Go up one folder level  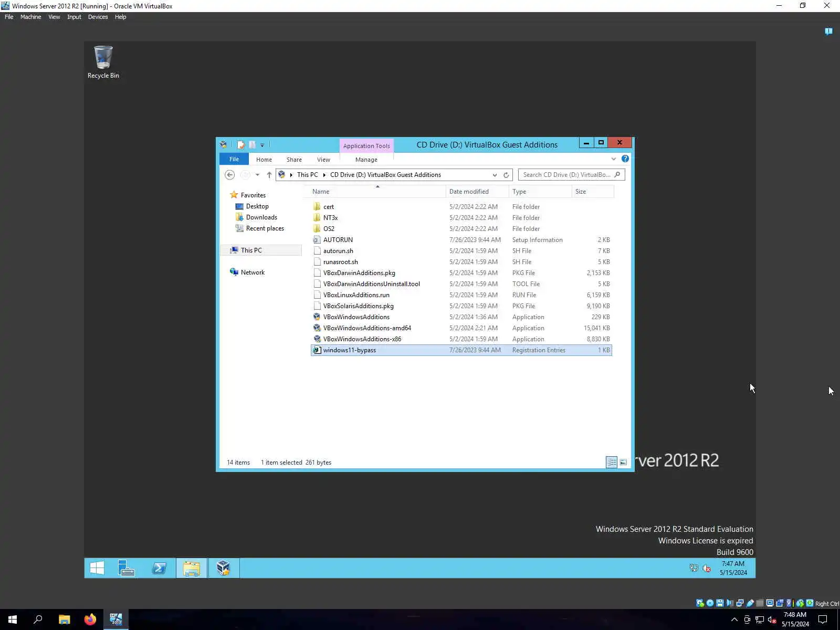tap(269, 175)
